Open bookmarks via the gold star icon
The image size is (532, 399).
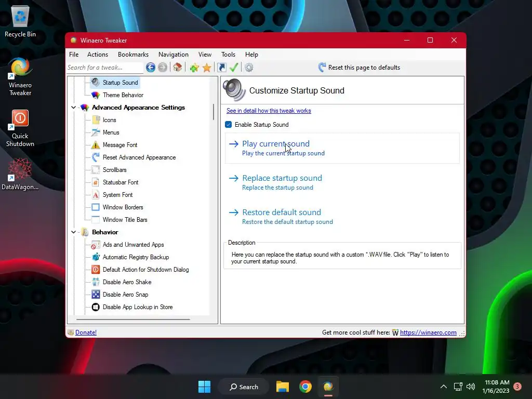pos(207,68)
